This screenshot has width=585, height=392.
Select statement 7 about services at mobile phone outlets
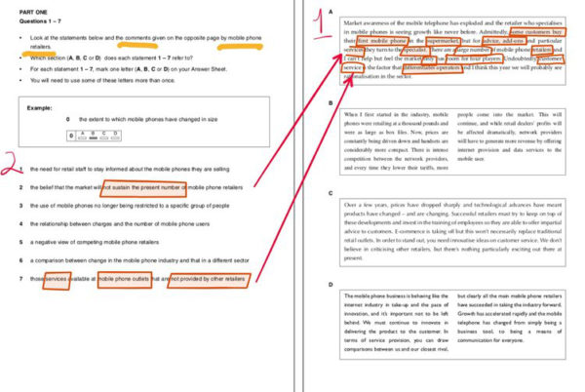tap(137, 279)
